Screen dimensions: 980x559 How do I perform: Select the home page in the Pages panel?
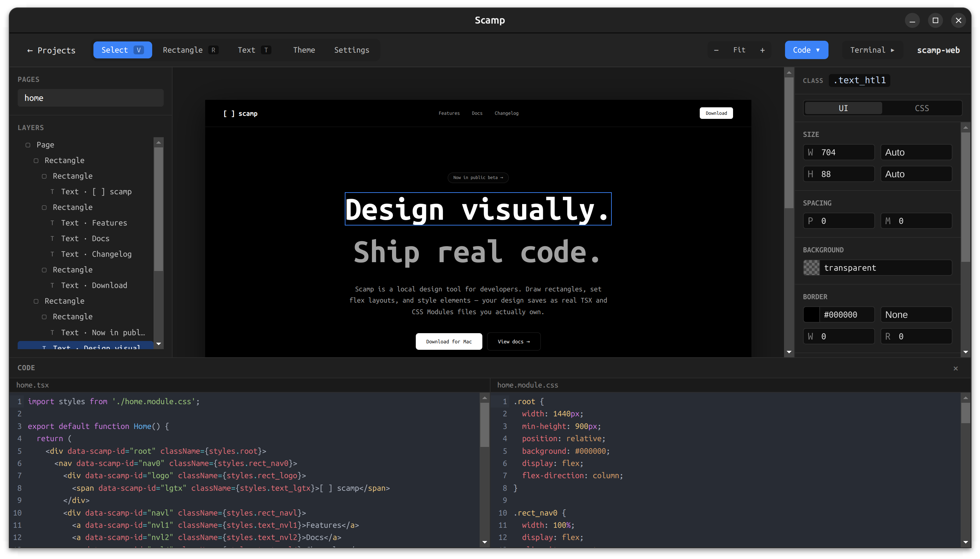click(x=90, y=98)
